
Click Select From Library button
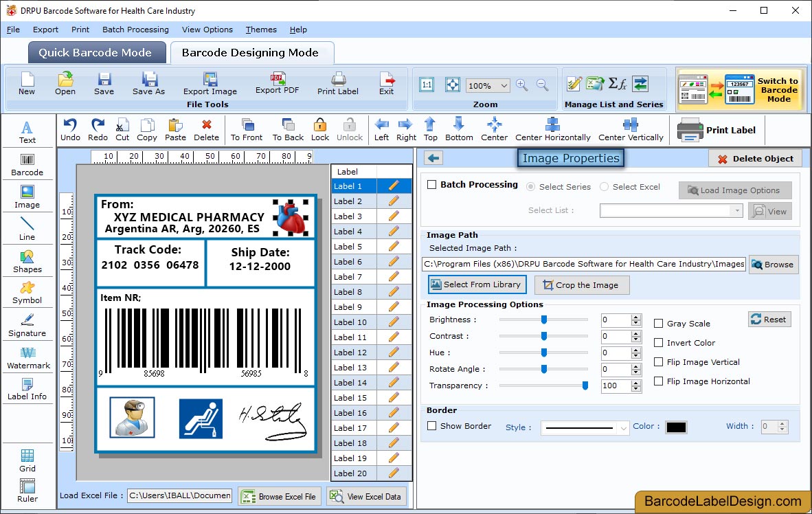pos(477,284)
